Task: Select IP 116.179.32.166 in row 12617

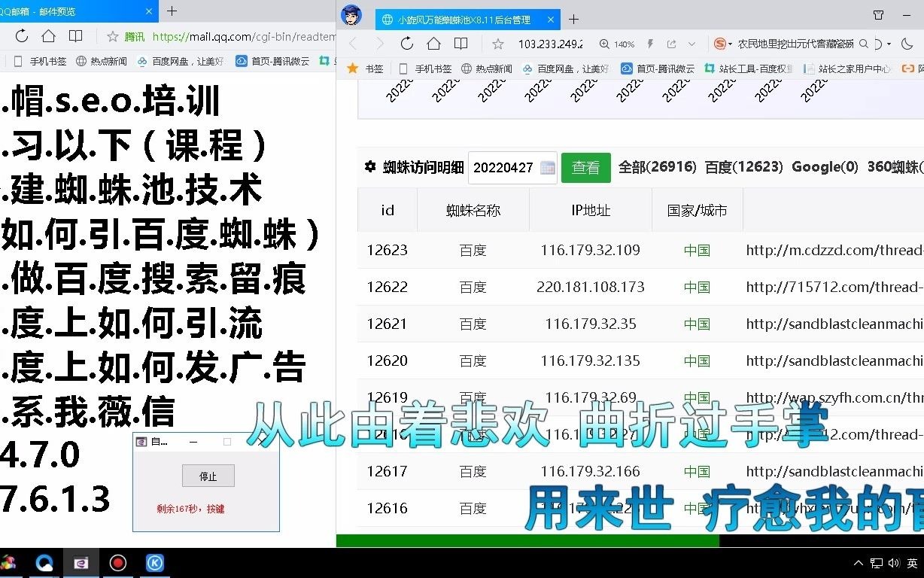Action: tap(591, 471)
